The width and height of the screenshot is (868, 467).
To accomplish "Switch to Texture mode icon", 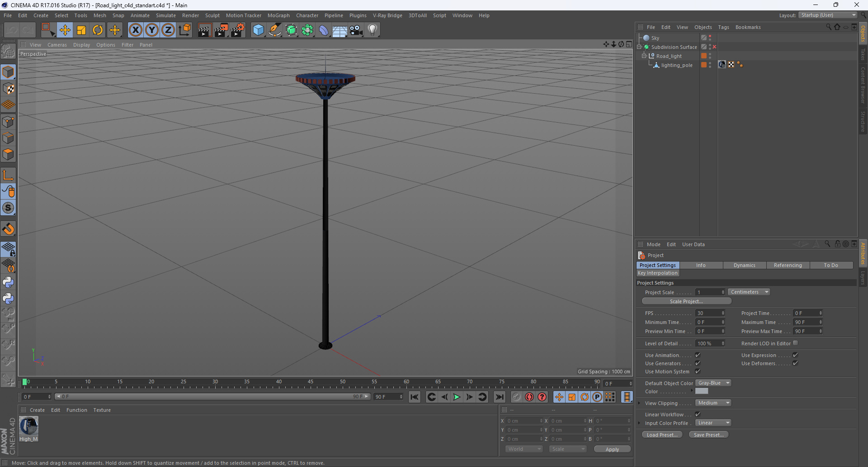I will (8, 89).
